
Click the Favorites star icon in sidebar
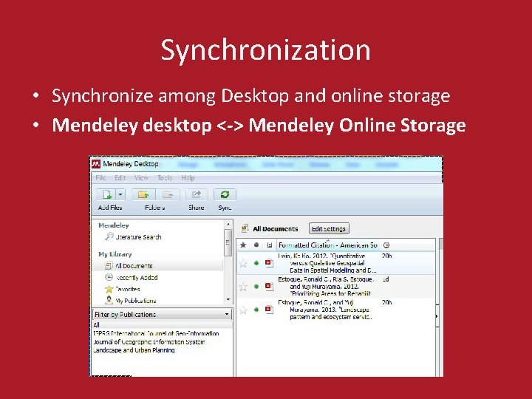[109, 289]
